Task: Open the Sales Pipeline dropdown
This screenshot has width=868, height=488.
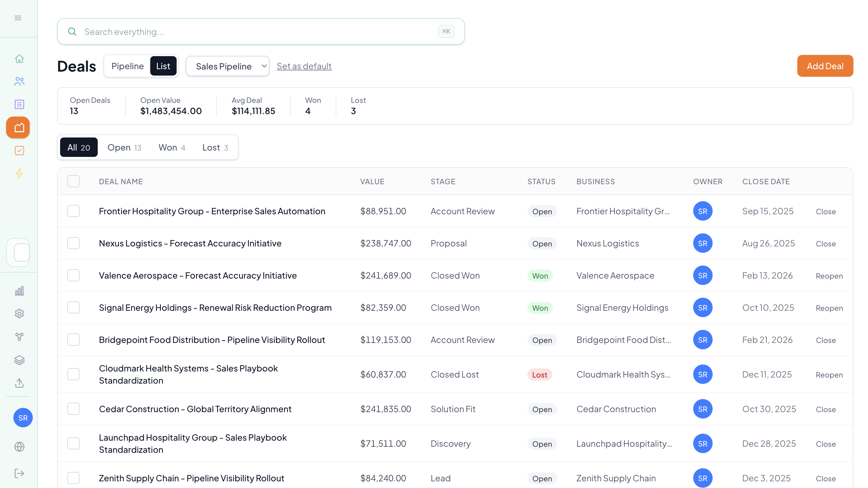Action: tap(227, 66)
